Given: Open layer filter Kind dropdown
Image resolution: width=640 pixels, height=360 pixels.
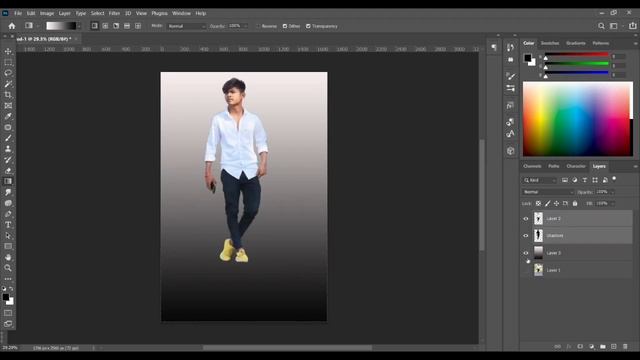Looking at the screenshot, I should [539, 180].
